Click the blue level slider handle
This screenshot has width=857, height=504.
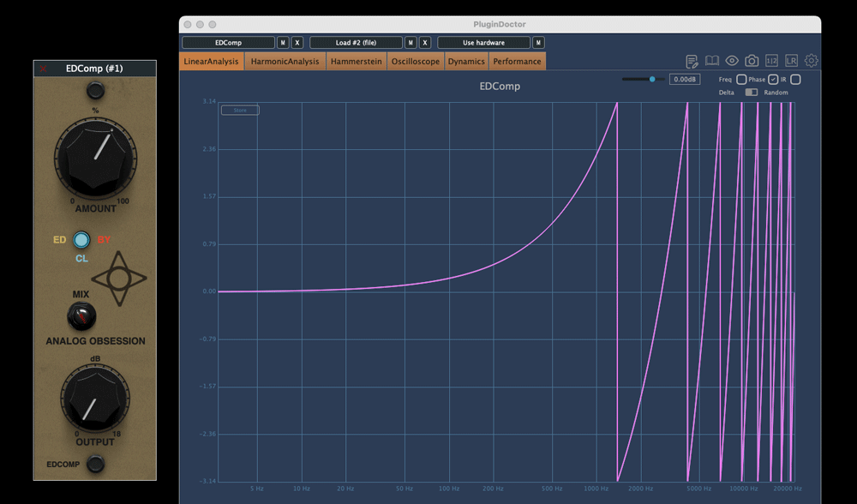coord(652,79)
